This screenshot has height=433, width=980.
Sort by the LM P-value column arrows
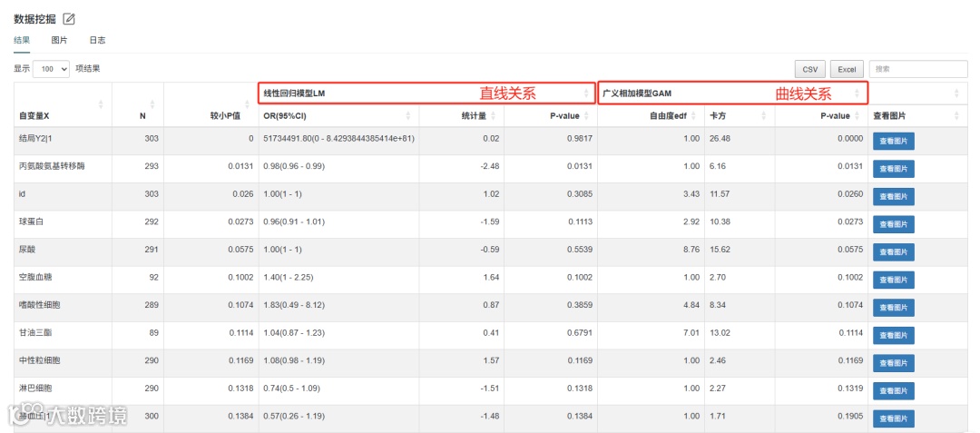[x=585, y=115]
